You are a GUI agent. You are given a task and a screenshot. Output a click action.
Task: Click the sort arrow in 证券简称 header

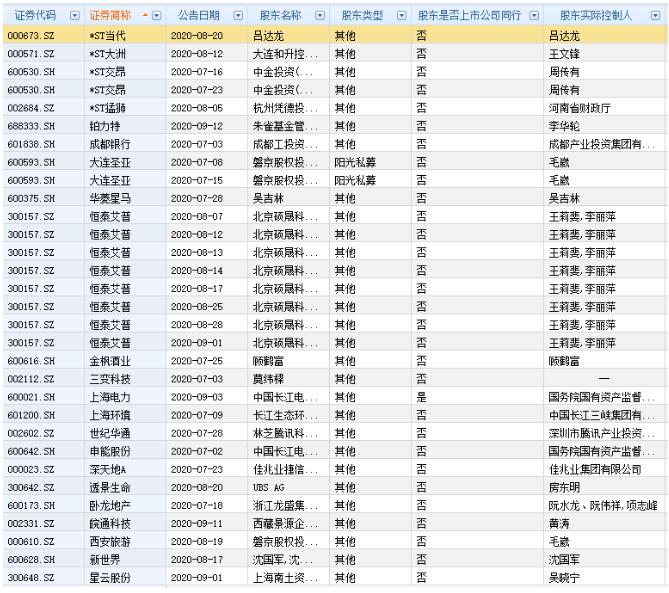point(144,16)
